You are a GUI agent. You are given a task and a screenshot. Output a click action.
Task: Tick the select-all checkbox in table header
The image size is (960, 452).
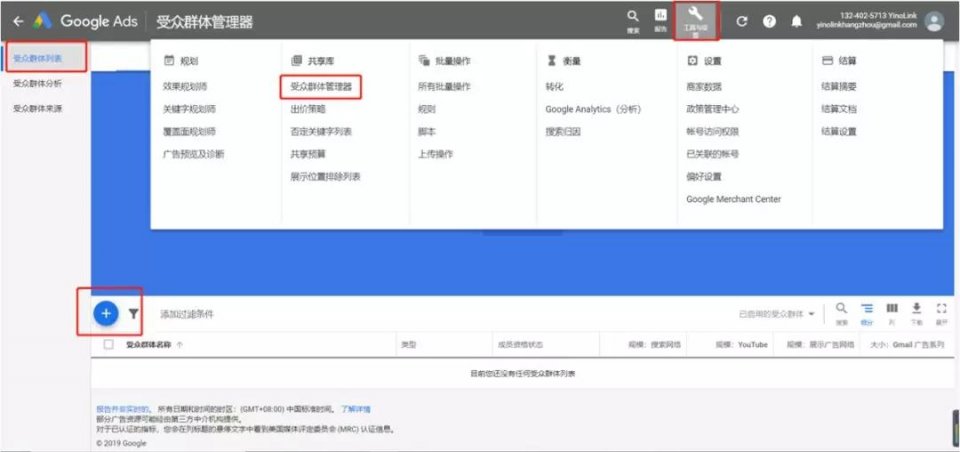109,345
